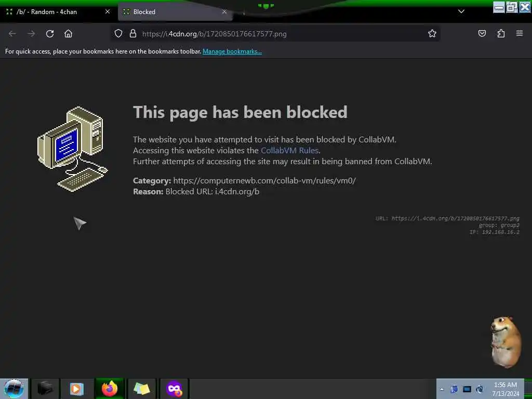This screenshot has height=399, width=532.
Task: Switch to the /b/ - Random - 4chan tab
Action: pyautogui.click(x=58, y=12)
